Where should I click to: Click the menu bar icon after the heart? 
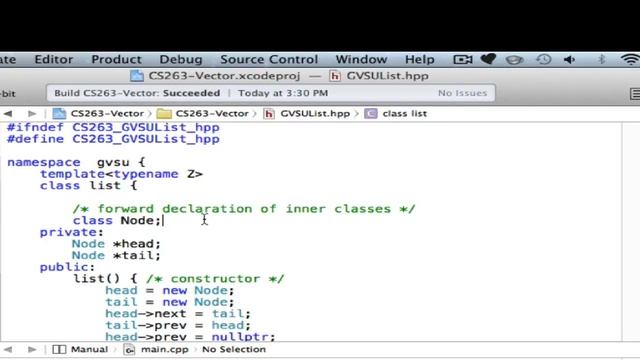(x=514, y=60)
